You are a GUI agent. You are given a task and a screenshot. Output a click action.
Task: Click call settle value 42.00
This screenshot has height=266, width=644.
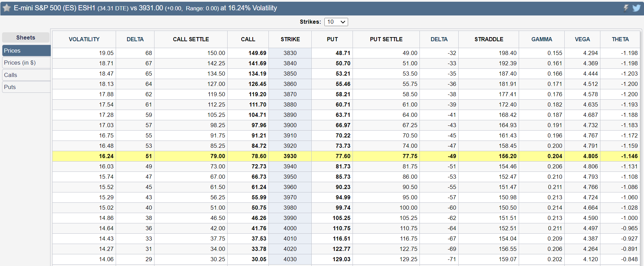tap(218, 228)
